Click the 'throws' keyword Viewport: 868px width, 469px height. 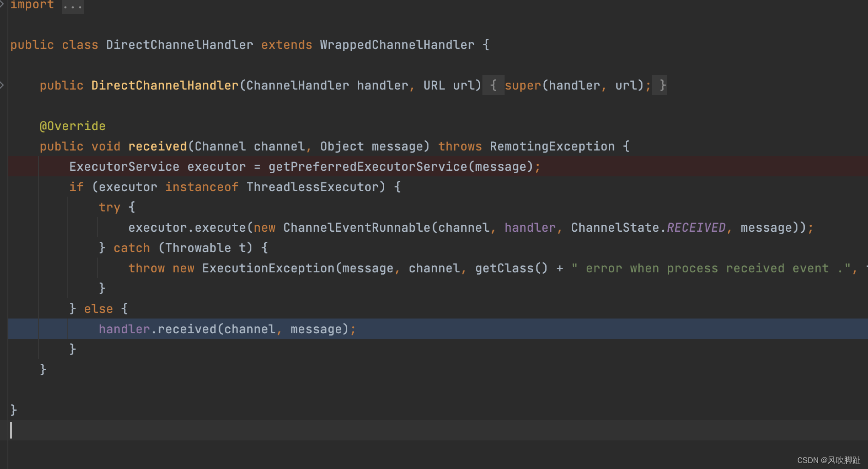(460, 146)
